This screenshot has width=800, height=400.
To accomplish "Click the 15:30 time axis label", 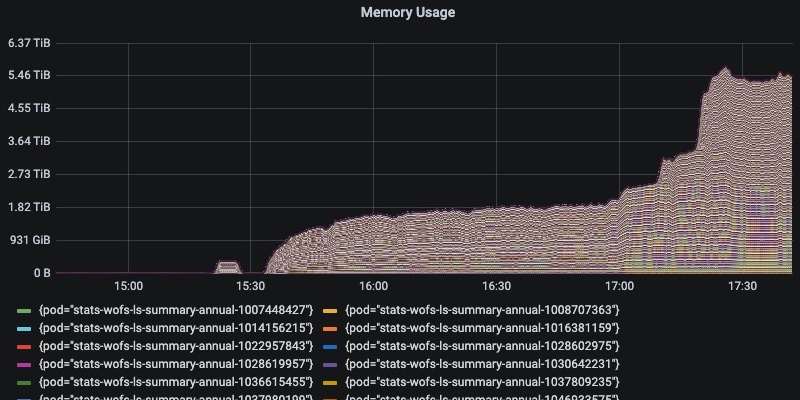I will point(251,286).
